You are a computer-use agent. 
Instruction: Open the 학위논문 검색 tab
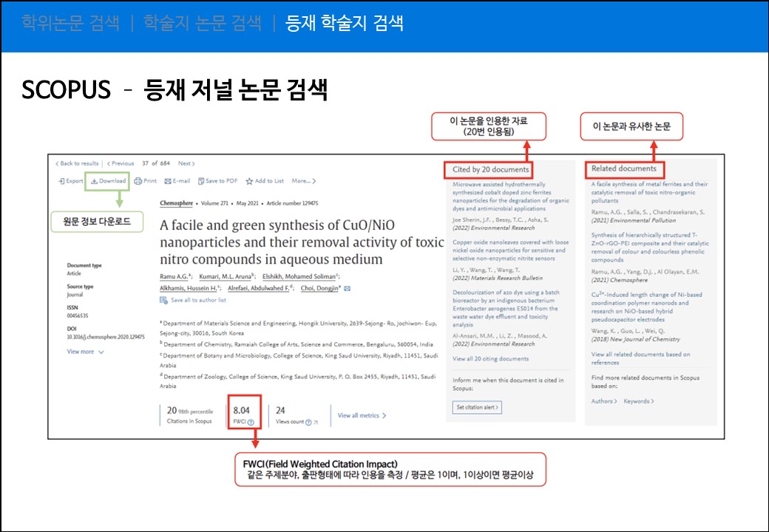[71, 23]
